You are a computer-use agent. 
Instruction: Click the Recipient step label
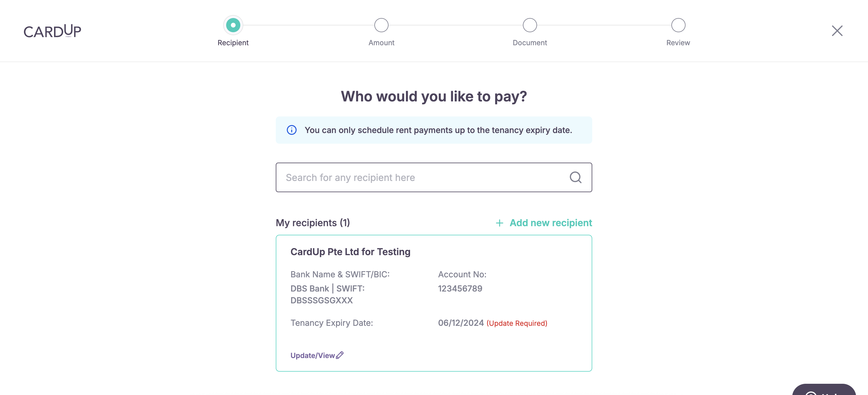point(233,43)
